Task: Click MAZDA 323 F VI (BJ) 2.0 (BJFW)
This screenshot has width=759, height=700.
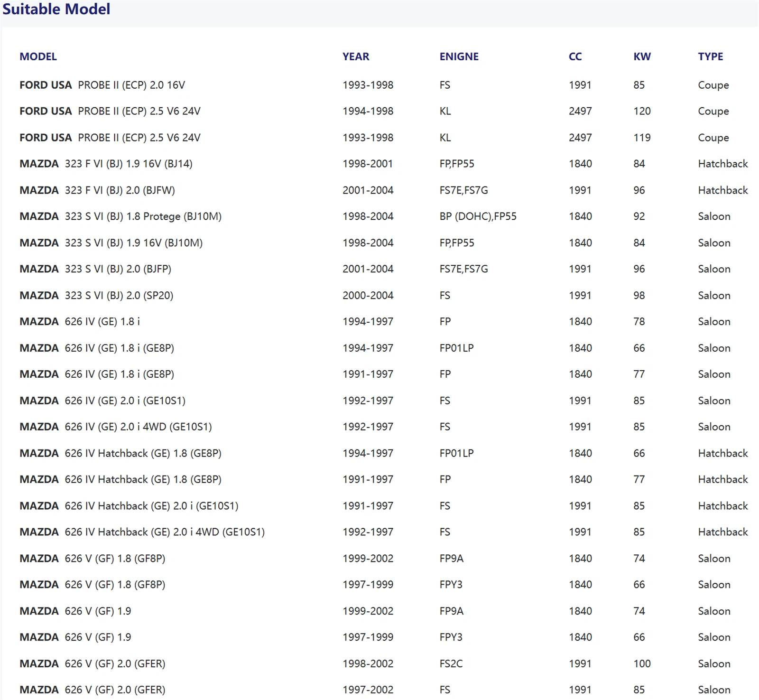Action: (97, 190)
